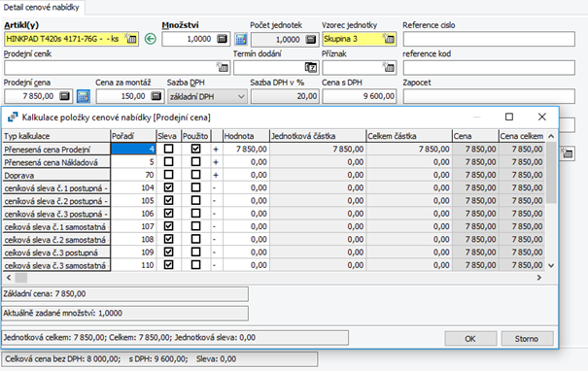
Task: Click the Sazba DPH v % field
Action: pyautogui.click(x=285, y=96)
